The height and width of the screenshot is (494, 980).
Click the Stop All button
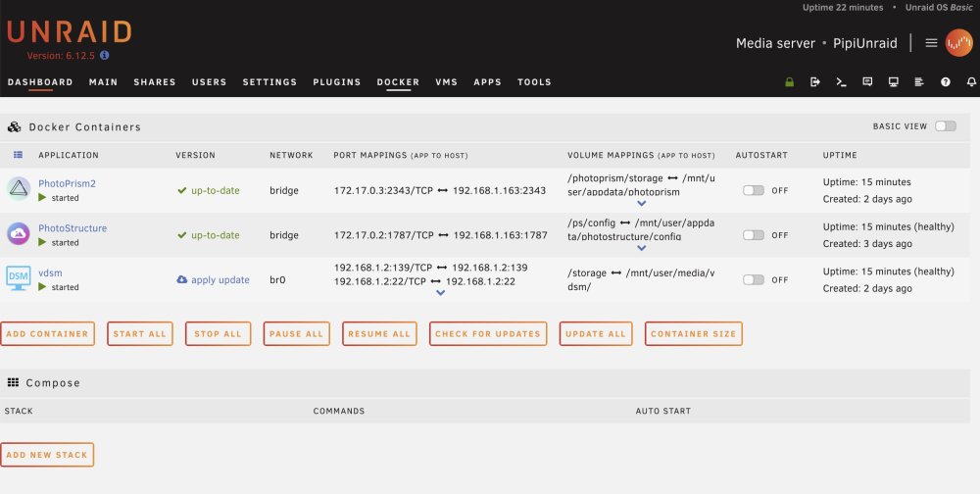[x=219, y=334]
